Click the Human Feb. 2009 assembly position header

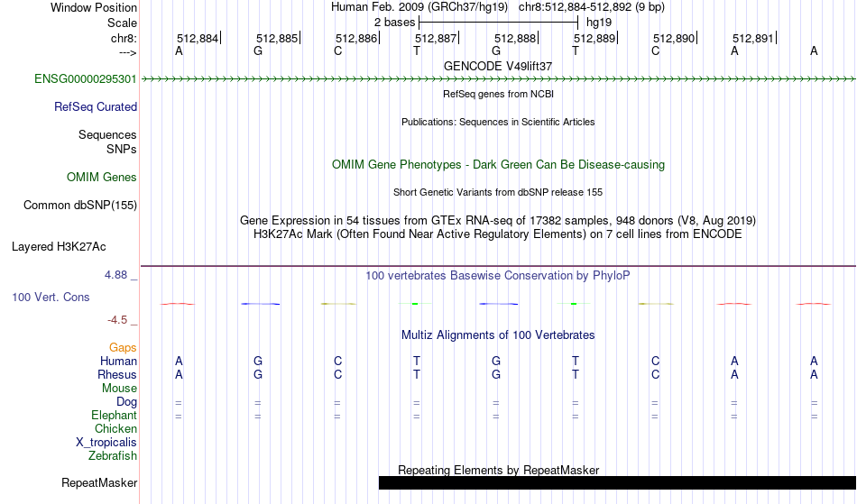(498, 7)
